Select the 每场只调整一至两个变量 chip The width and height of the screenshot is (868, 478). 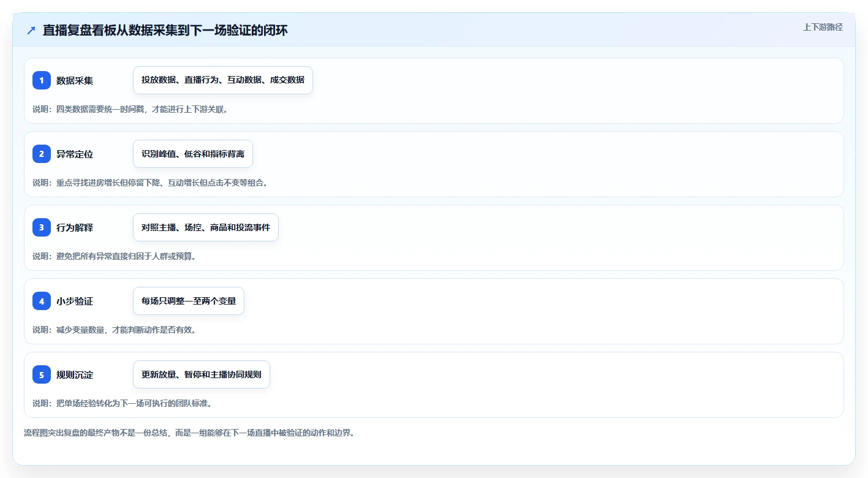[x=189, y=301]
